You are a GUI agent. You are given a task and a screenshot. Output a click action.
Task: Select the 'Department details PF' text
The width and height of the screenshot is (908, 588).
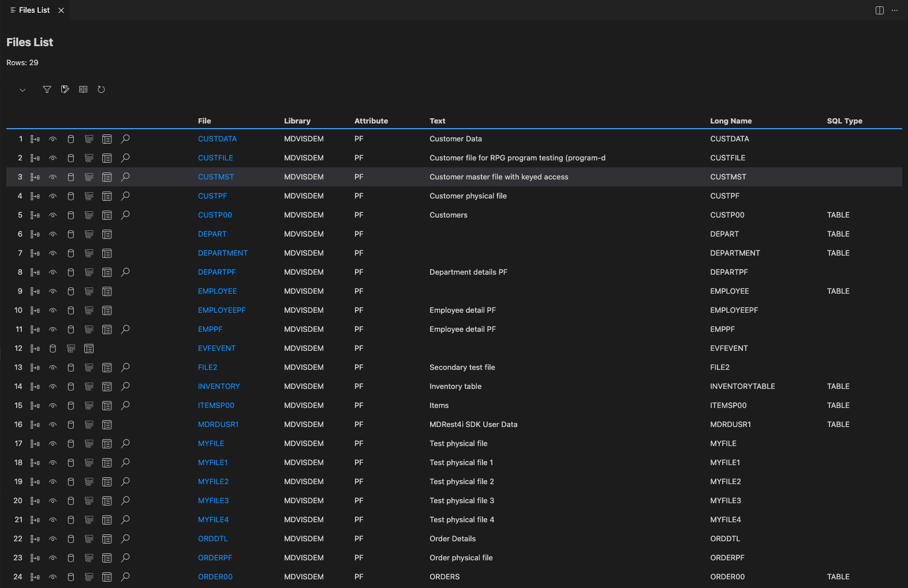click(468, 272)
